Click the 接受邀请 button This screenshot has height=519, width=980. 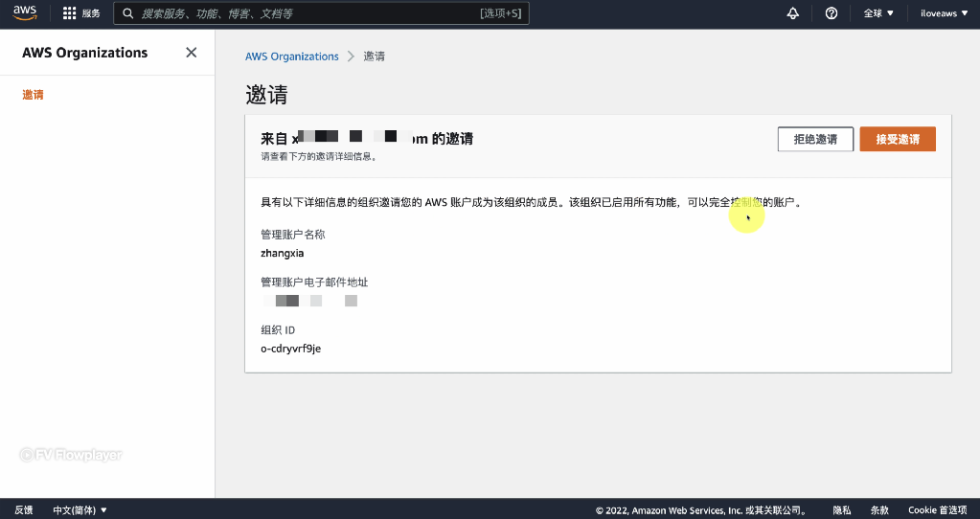click(898, 139)
